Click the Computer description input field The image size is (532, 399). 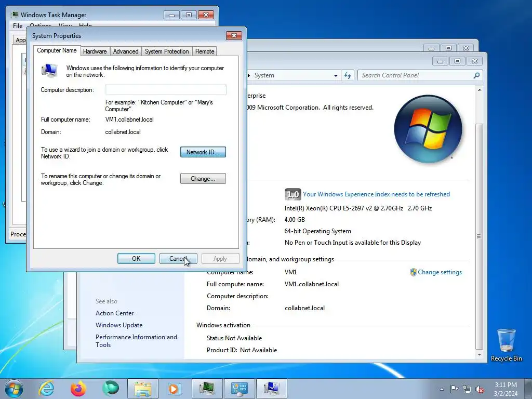pos(166,90)
